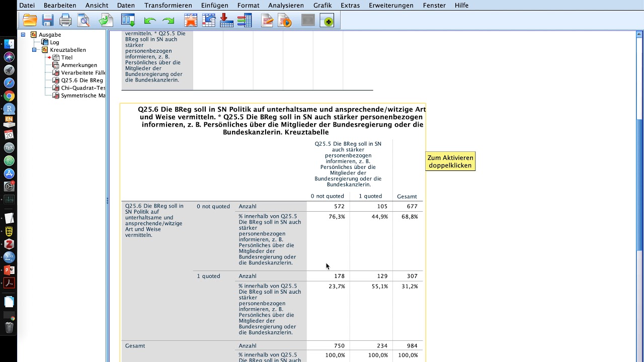Viewport: 644px width, 362px height.
Task: Select Symmetrische Maße outline item
Action: coord(83,95)
